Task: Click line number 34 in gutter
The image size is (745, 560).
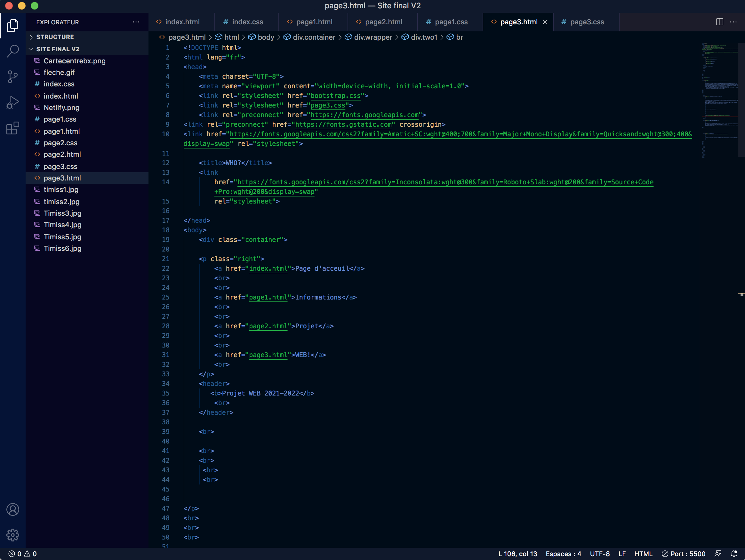Action: [x=165, y=384]
